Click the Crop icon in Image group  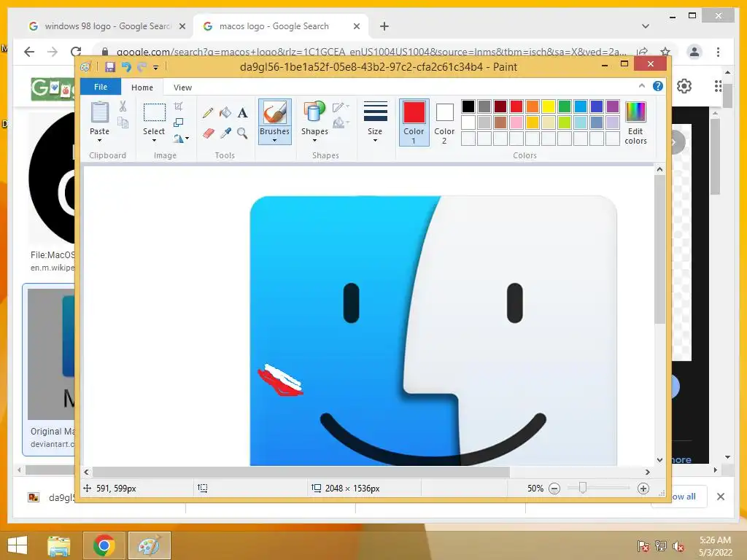click(178, 106)
